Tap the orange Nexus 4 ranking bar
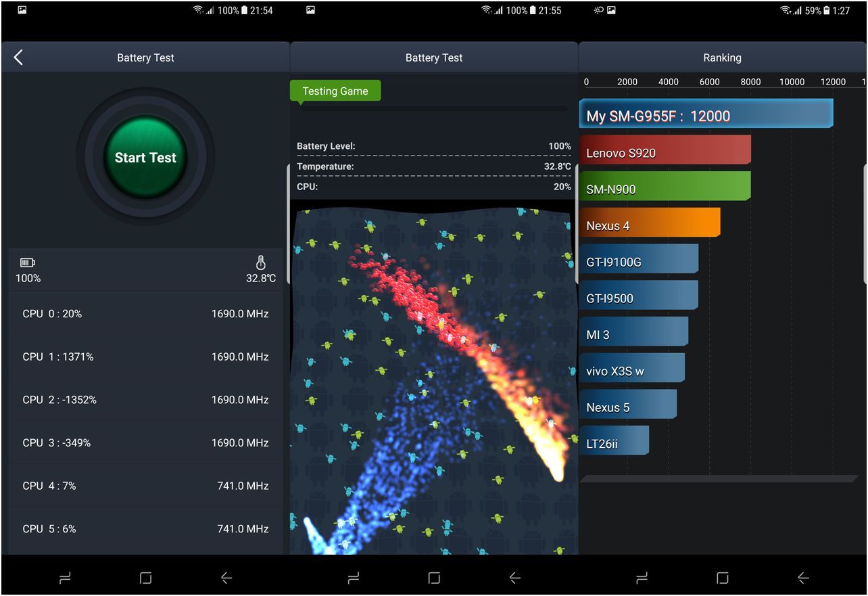Image resolution: width=868 pixels, height=596 pixels. pos(649,224)
